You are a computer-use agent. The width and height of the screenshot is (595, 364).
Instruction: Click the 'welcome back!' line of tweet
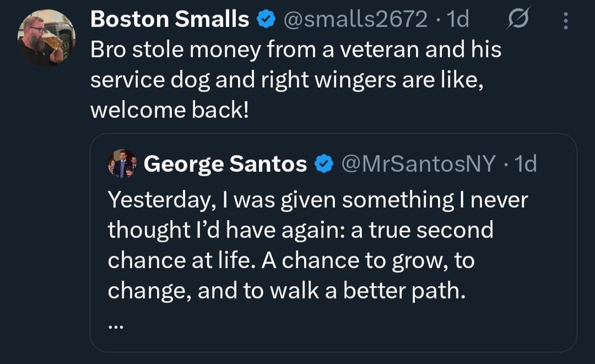point(170,111)
